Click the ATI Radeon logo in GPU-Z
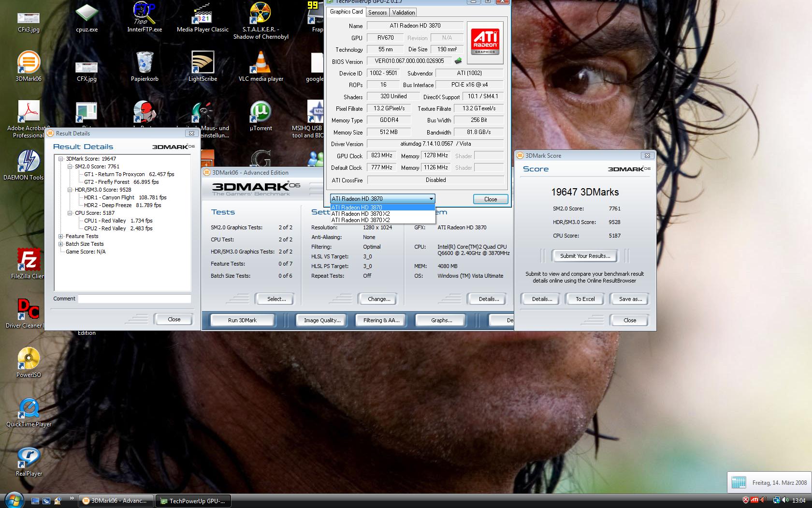Screen dimensions: 812x508 tap(485, 43)
